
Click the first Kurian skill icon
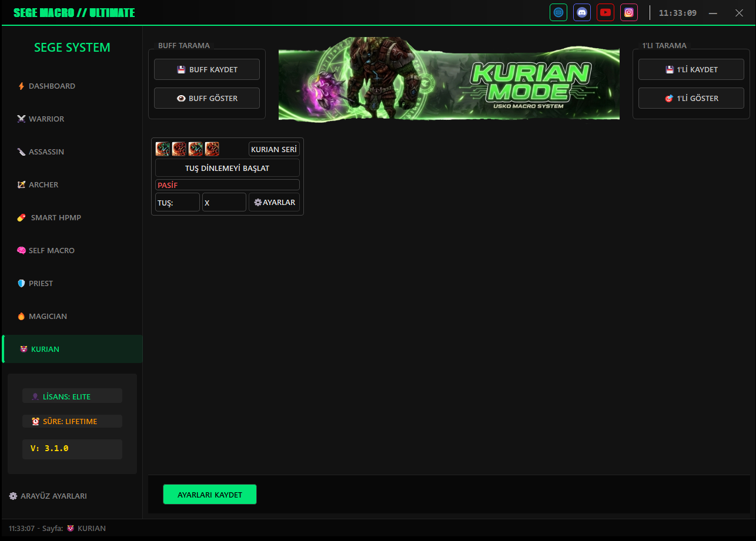162,149
